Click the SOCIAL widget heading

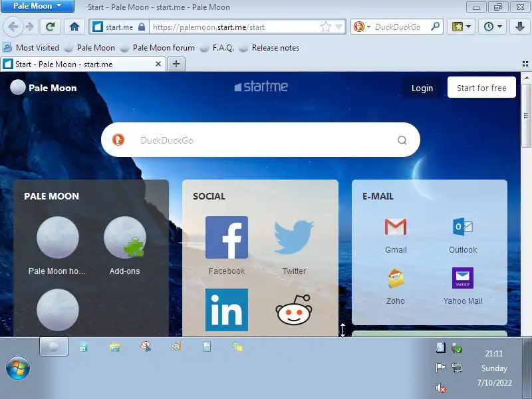point(209,196)
